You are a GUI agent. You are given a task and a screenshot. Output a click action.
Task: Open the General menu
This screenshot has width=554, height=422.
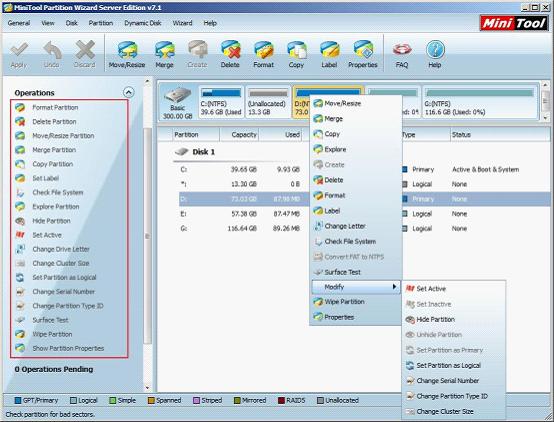coord(19,23)
